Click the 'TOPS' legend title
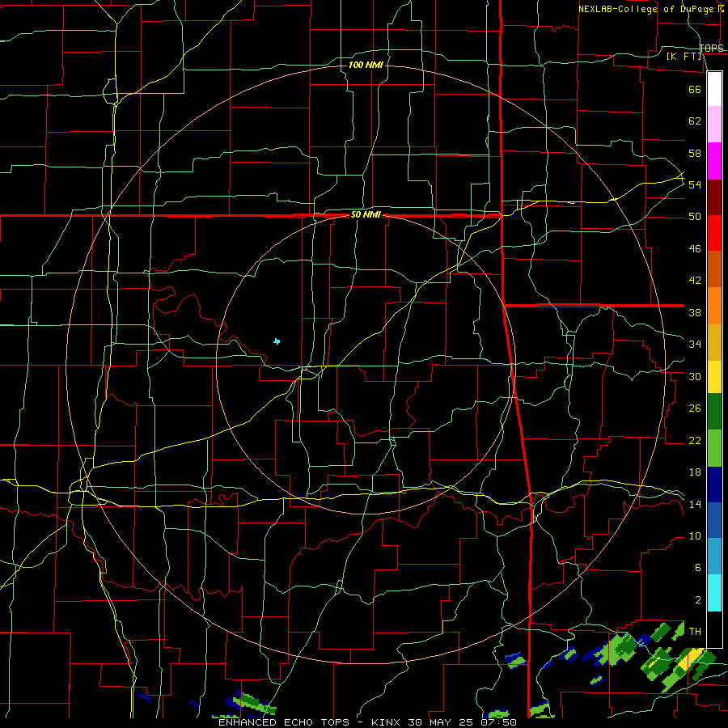 (711, 48)
